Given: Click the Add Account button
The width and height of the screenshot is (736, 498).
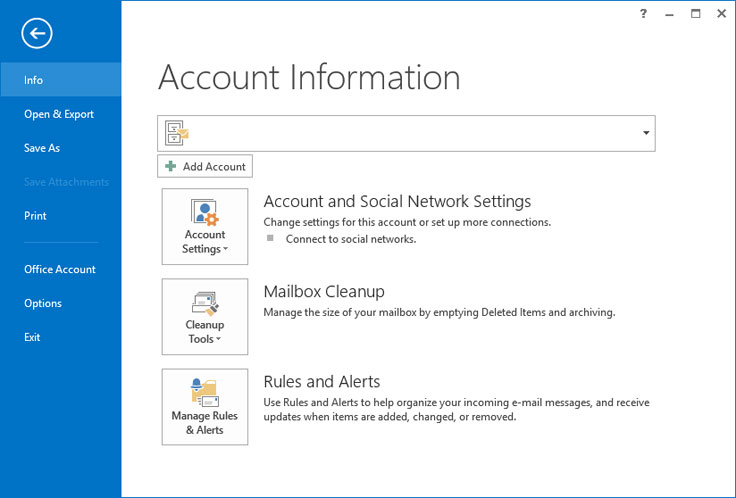Looking at the screenshot, I should coord(205,166).
